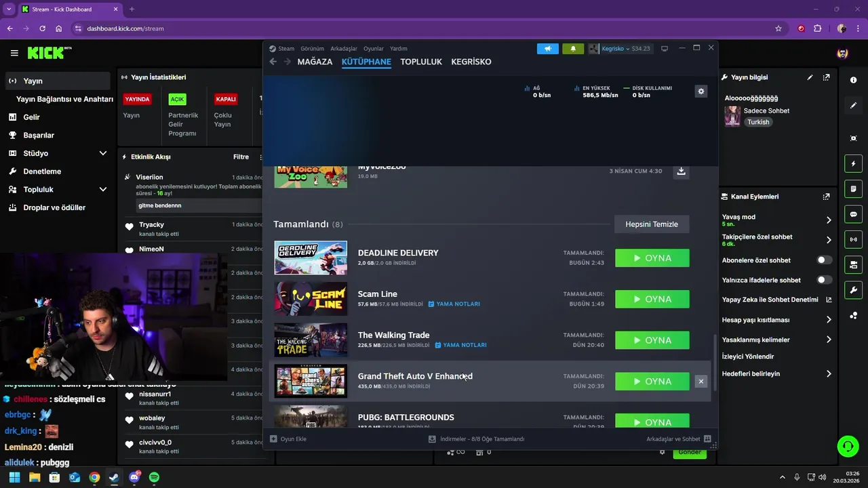Open Yavaş mod settings chevron
Viewport: 868px width, 488px height.
point(829,220)
